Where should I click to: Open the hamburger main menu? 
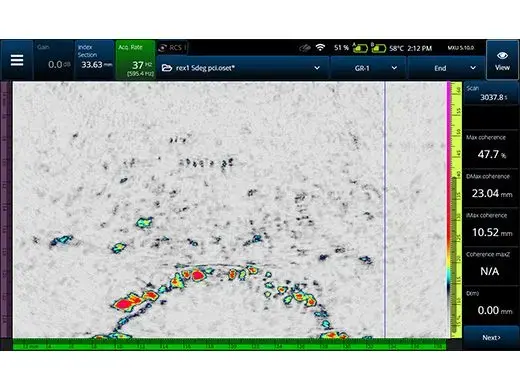[x=17, y=60]
